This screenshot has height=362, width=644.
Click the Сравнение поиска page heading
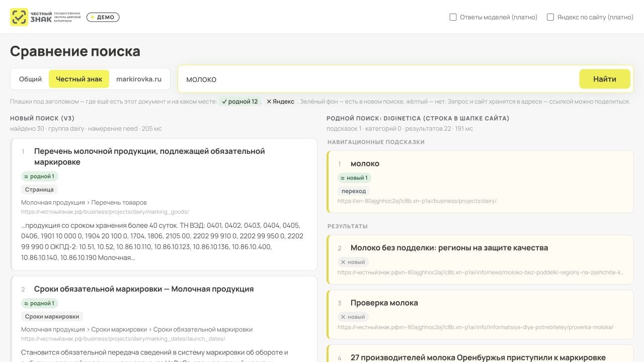click(x=75, y=51)
